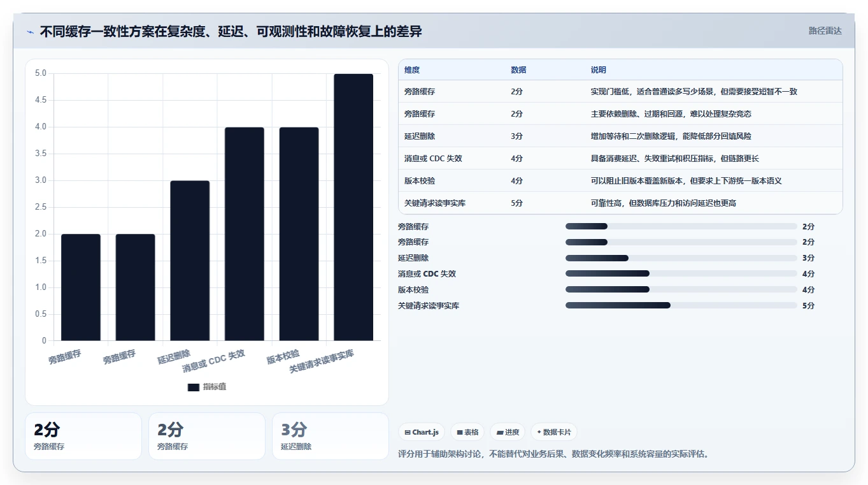
Task: Click the tallest bar for 关键请求读事实库
Action: pos(353,207)
